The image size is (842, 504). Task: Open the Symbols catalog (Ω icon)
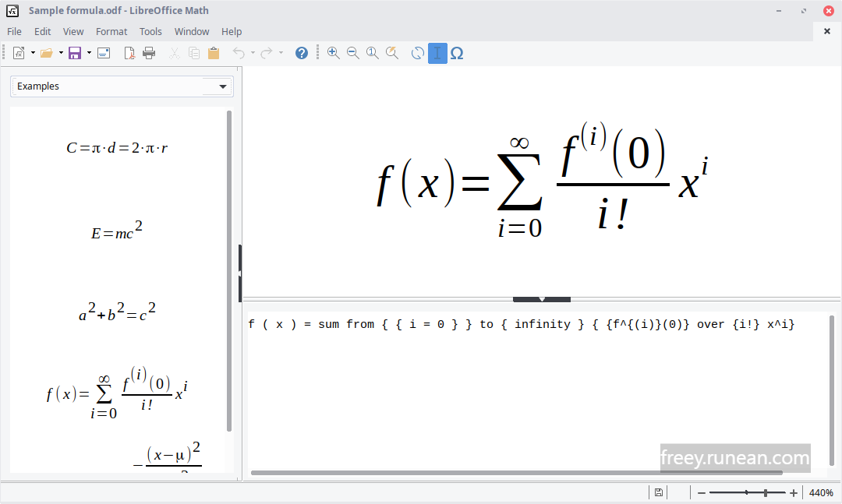point(457,53)
